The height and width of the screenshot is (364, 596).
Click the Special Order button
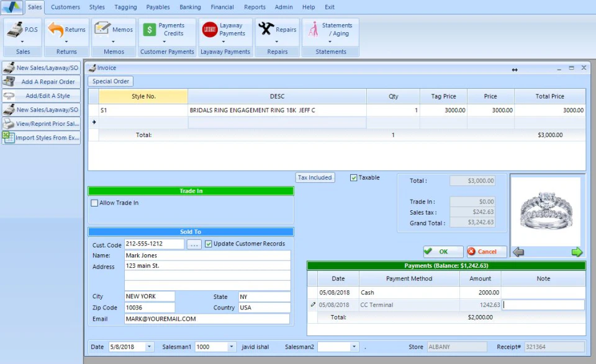(x=111, y=81)
